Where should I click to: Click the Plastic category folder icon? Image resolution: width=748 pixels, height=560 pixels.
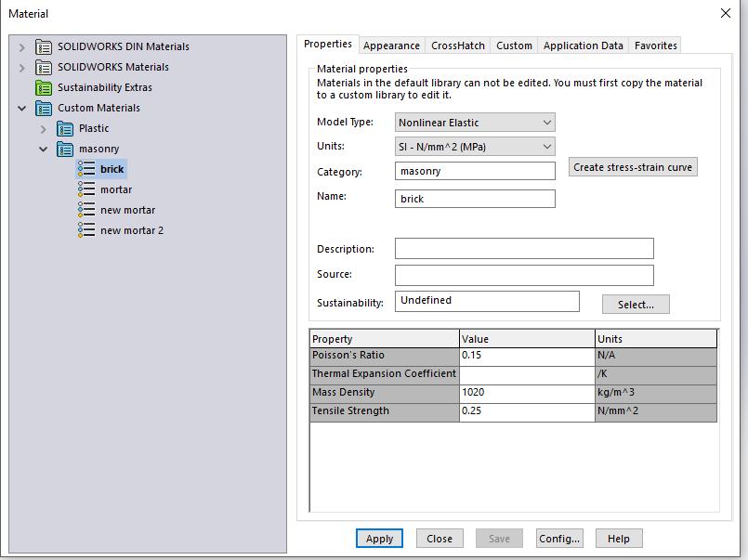(x=65, y=129)
